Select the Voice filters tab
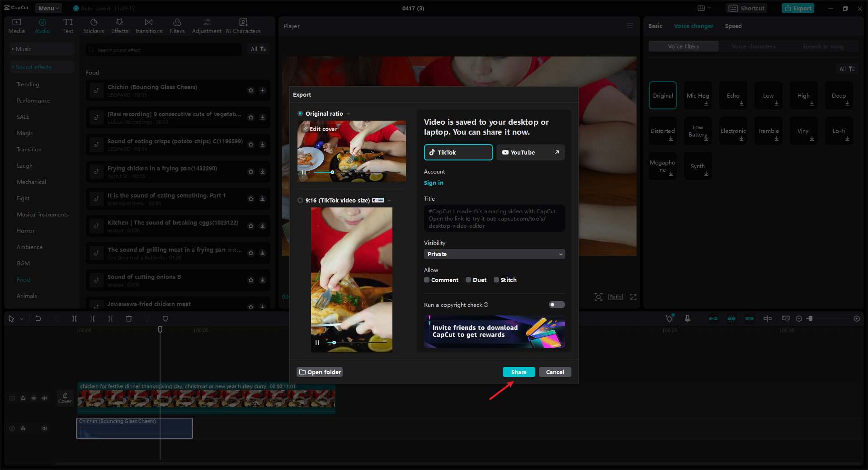This screenshot has height=470, width=868. (684, 46)
